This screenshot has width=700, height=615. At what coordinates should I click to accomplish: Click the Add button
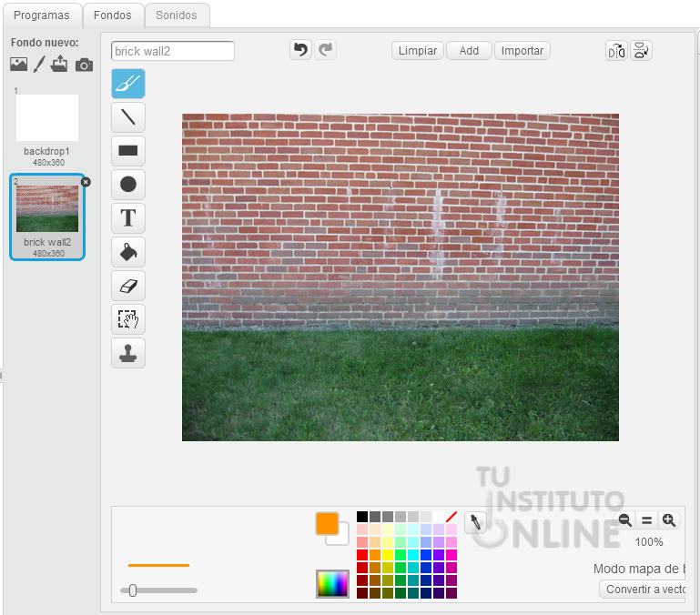coord(469,50)
